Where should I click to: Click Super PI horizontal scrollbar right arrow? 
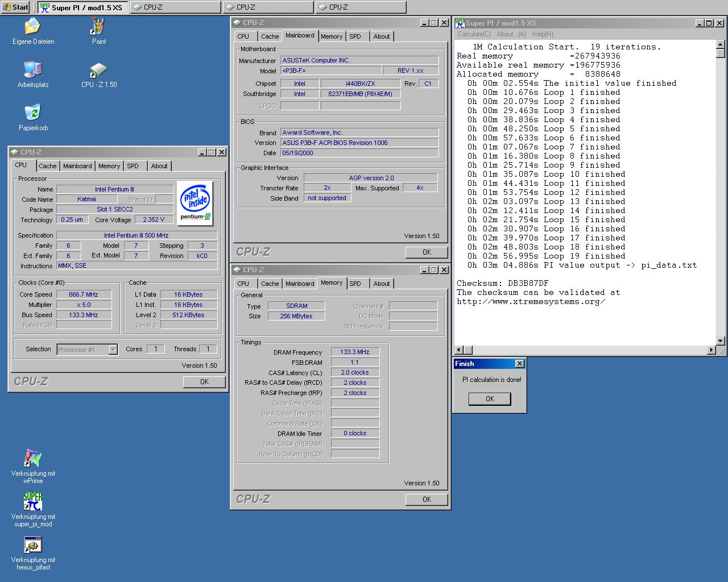(712, 350)
